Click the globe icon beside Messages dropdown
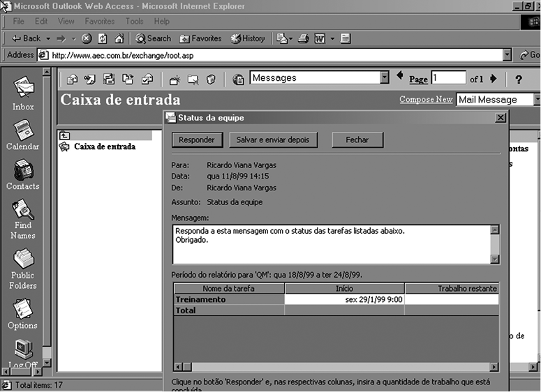The width and height of the screenshot is (541, 392). [238, 80]
